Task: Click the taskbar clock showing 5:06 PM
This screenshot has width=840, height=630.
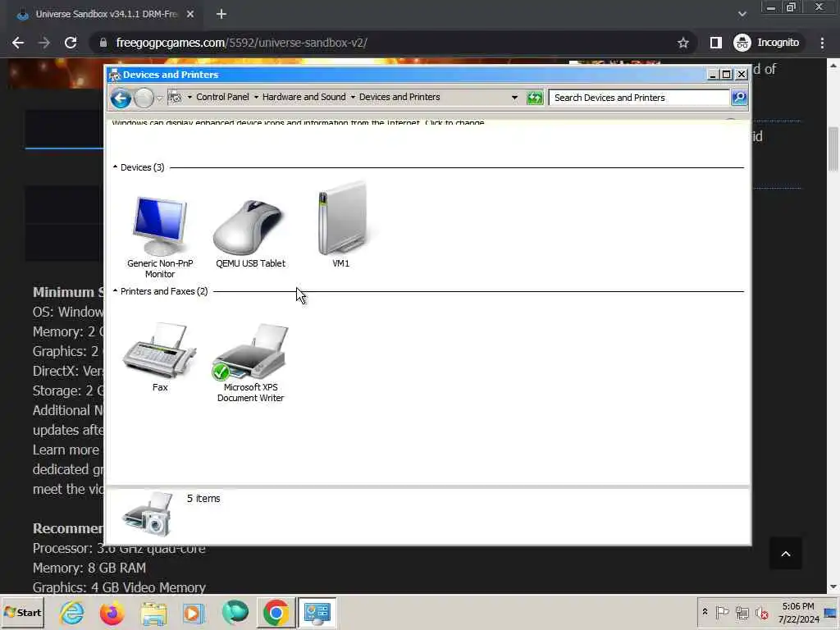Action: pos(798,612)
